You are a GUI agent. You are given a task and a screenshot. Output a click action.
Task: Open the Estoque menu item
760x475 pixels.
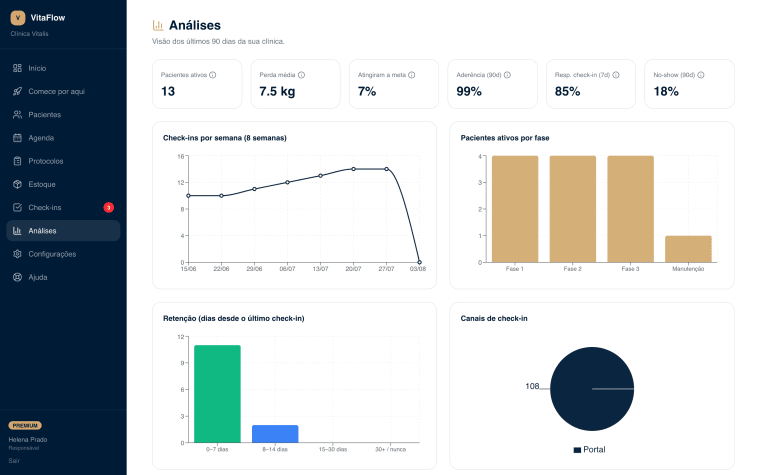coord(63,185)
